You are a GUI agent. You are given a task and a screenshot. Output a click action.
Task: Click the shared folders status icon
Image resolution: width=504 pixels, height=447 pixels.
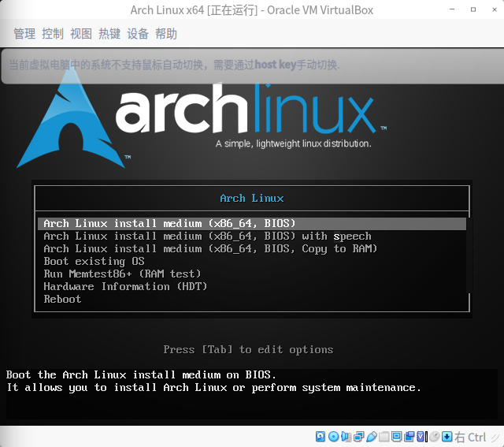pyautogui.click(x=384, y=437)
